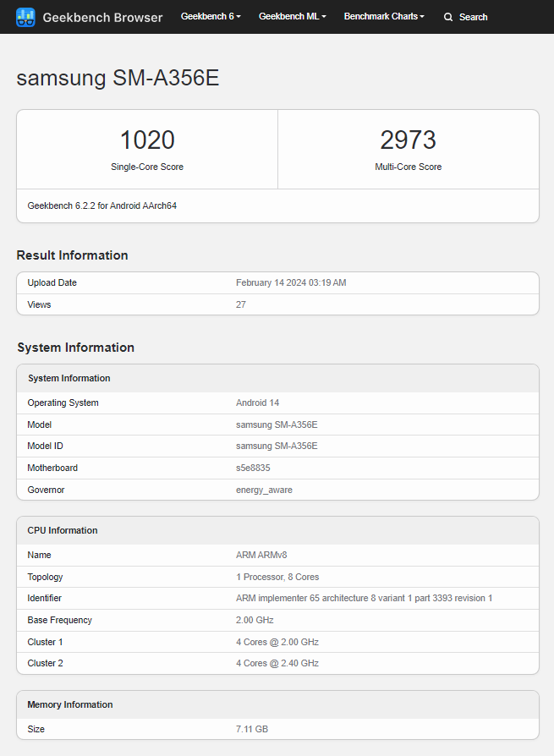
Task: Select the Search menu item
Action: [x=474, y=16]
